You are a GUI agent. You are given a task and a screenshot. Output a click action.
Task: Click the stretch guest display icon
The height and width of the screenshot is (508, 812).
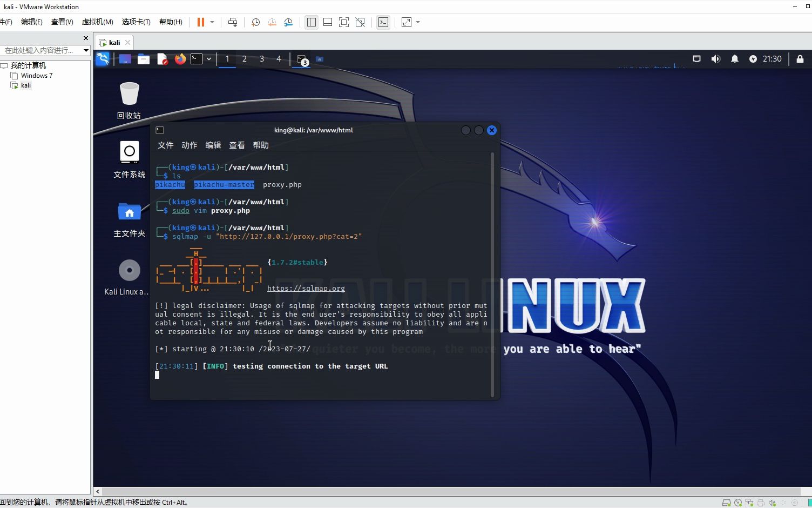407,22
